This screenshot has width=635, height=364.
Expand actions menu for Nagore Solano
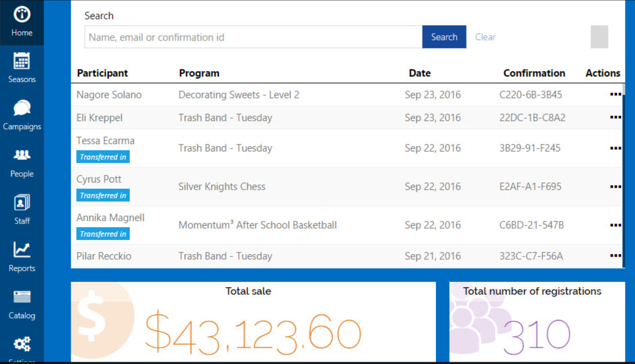615,94
